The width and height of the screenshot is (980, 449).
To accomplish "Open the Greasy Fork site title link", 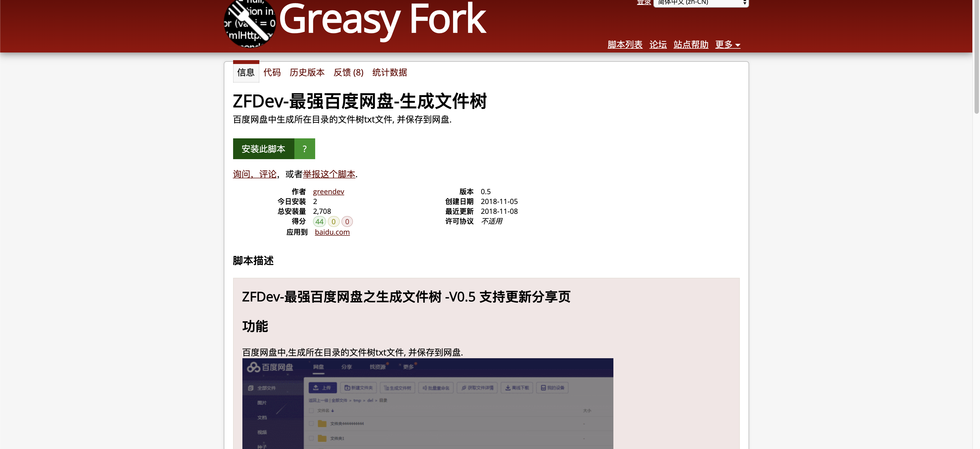I will pos(382,20).
